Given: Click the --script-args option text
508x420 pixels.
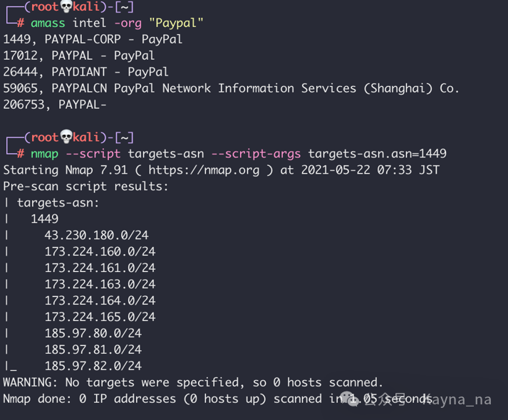Looking at the screenshot, I should click(256, 154).
